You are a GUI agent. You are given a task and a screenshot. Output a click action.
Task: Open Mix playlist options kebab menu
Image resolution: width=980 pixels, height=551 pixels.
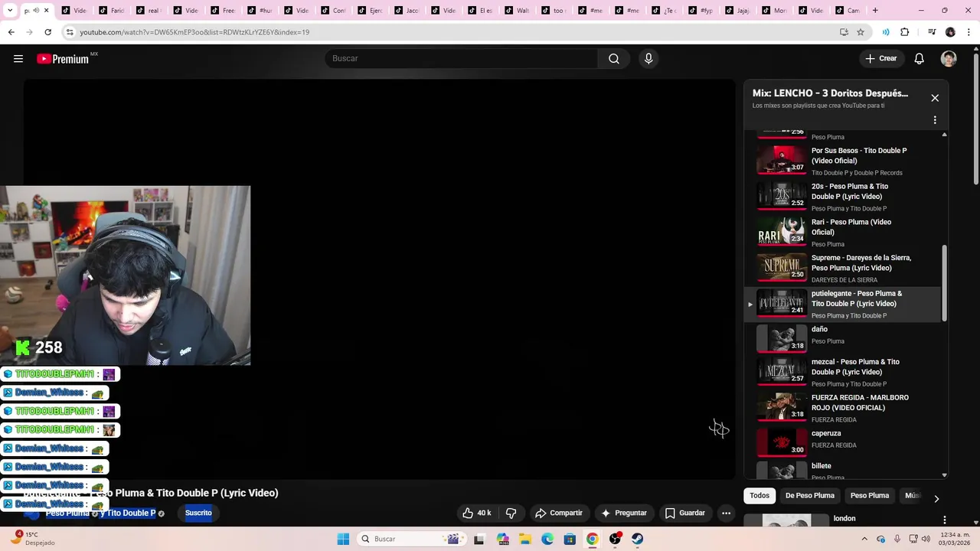click(x=935, y=120)
